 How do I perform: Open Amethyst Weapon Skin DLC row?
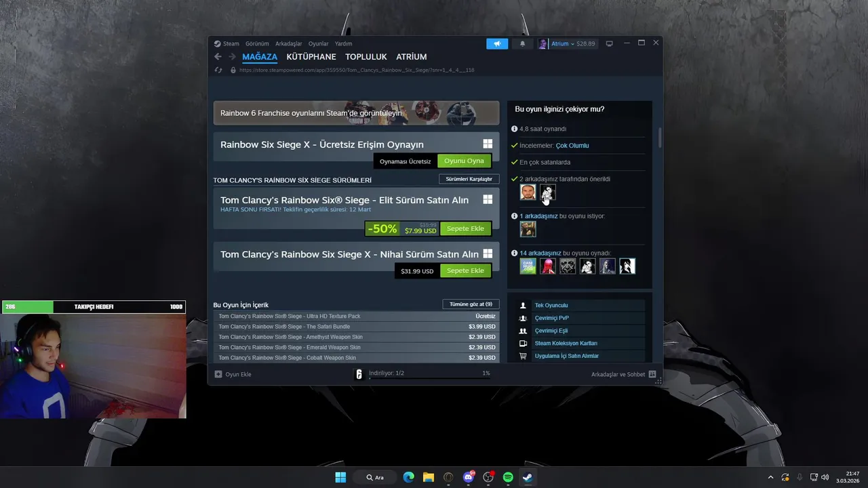pos(356,337)
